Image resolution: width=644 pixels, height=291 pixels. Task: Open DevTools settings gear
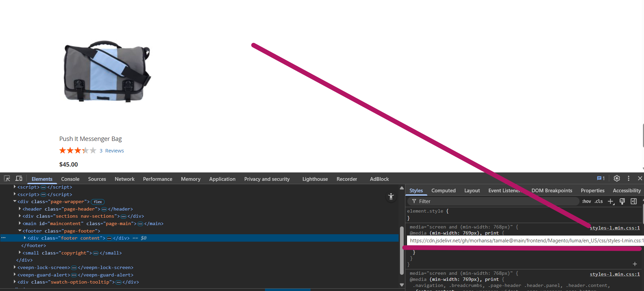click(617, 178)
